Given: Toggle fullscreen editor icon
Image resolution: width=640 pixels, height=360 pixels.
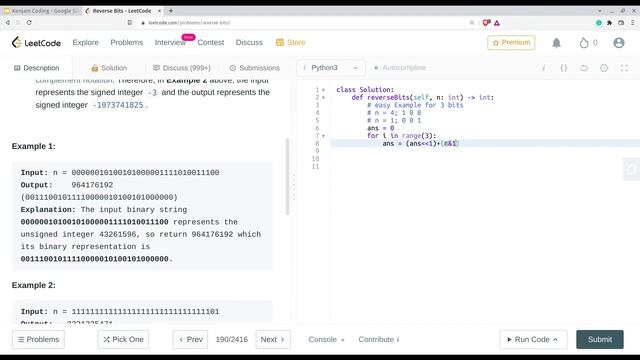Looking at the screenshot, I should pos(624,68).
